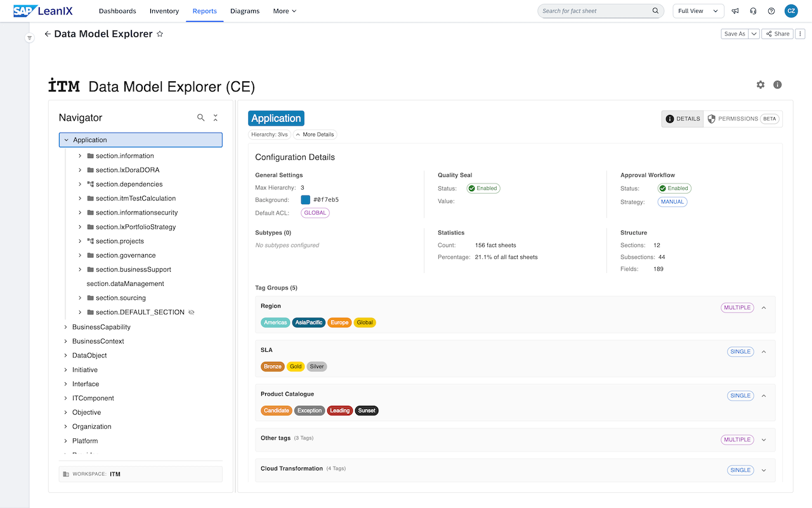Switch to the DETAILS view

pyautogui.click(x=683, y=119)
